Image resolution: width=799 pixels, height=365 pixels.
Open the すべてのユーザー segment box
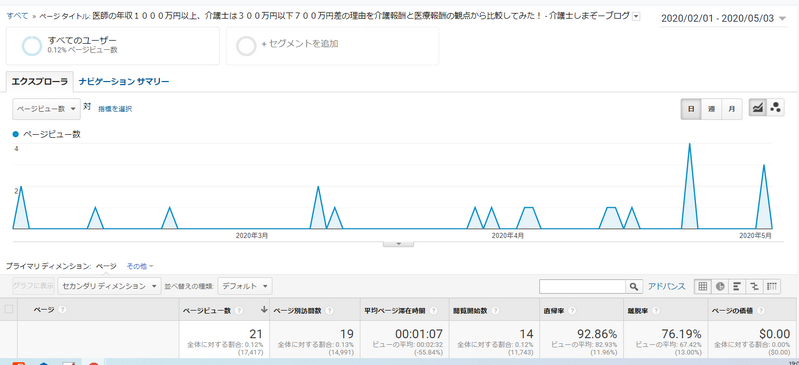click(113, 46)
